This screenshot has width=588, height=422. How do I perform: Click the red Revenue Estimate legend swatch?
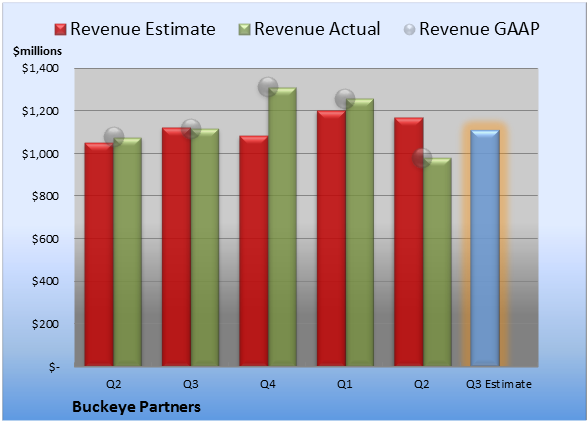(60, 29)
